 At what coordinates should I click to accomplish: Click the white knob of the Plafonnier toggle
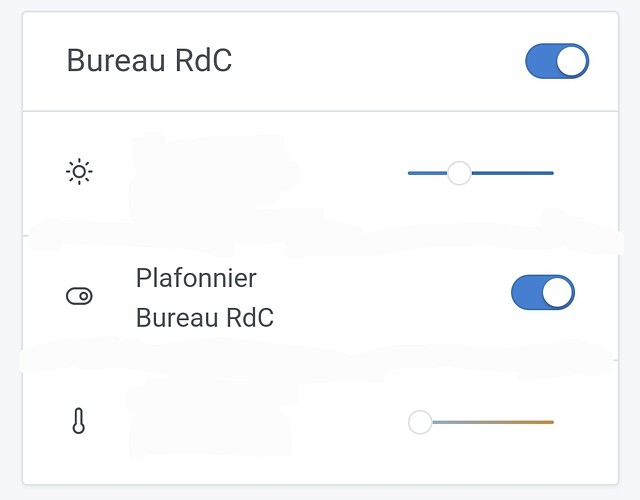(558, 293)
